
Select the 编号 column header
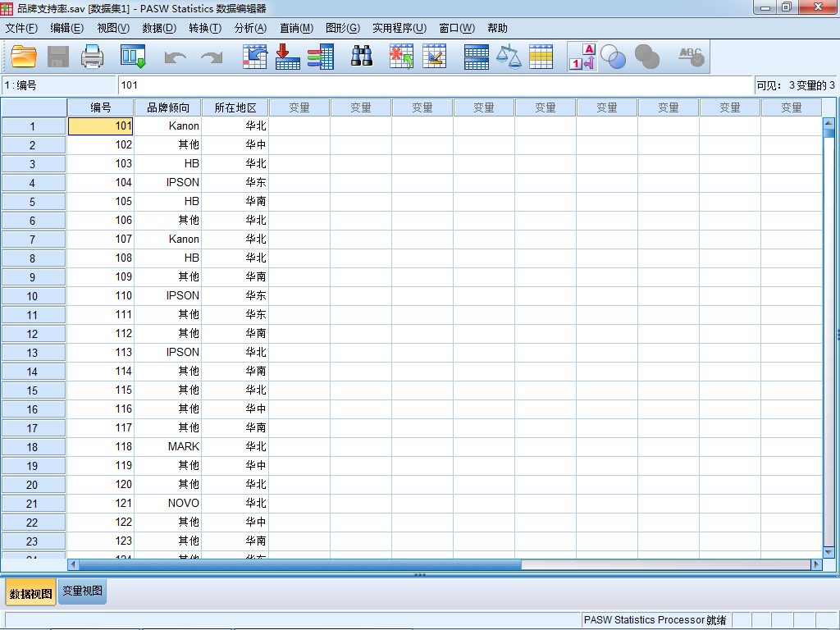100,107
